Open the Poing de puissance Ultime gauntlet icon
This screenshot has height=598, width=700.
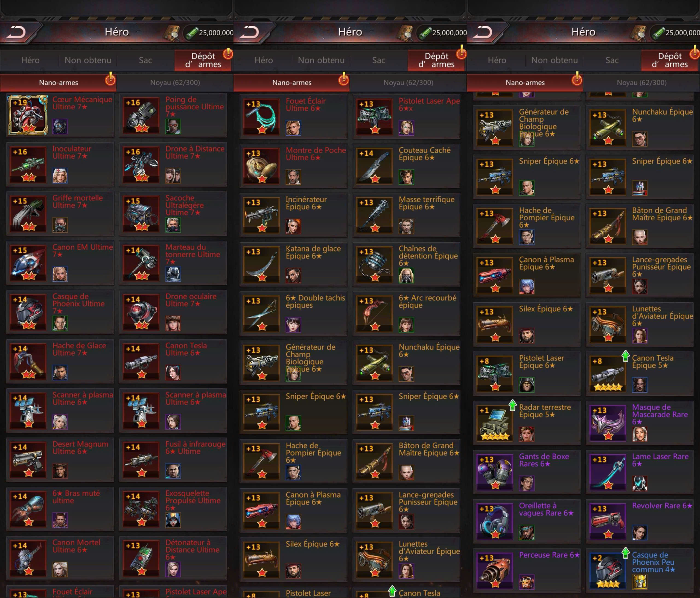pos(141,115)
